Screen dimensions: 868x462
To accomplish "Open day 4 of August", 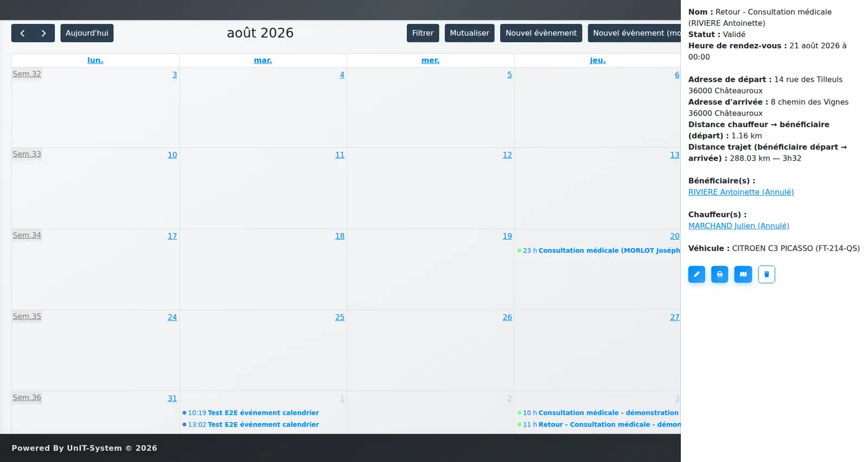I will point(342,75).
